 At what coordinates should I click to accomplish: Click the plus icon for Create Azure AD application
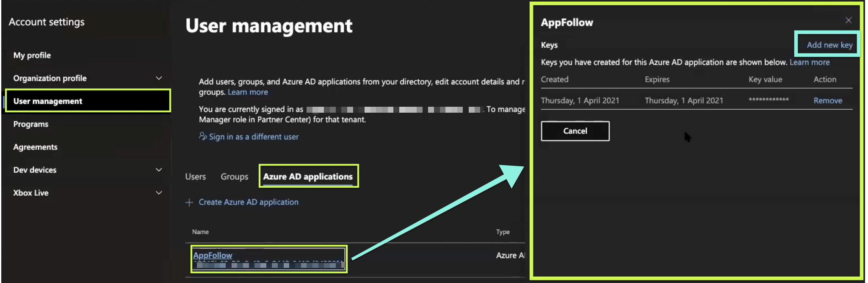189,203
